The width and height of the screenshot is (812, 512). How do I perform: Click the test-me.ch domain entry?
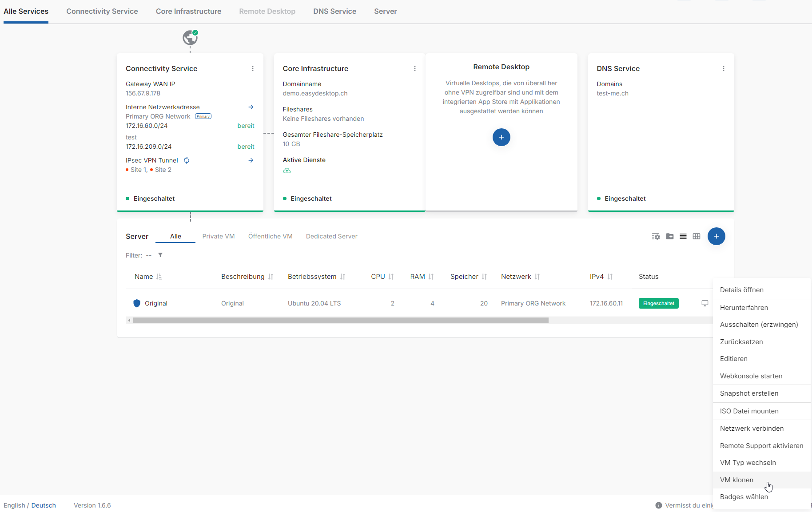[613, 93]
